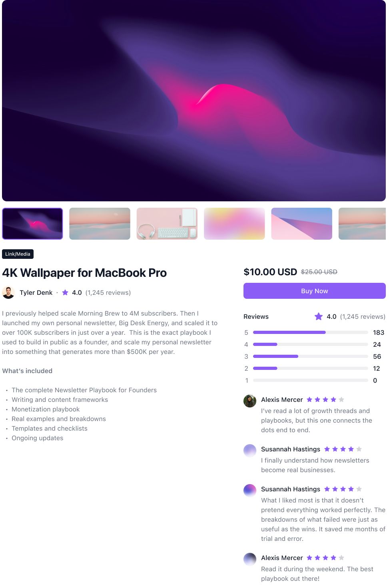The width and height of the screenshot is (389, 588).
Task: Click the main wallpaper preview image
Action: click(x=194, y=101)
